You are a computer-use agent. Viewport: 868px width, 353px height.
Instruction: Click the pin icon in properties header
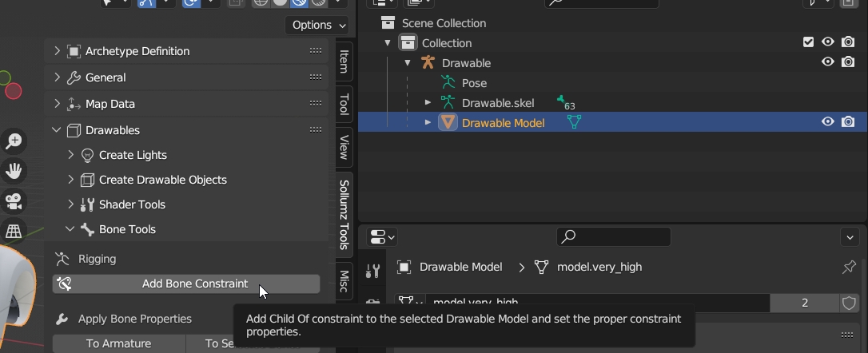coord(849,267)
